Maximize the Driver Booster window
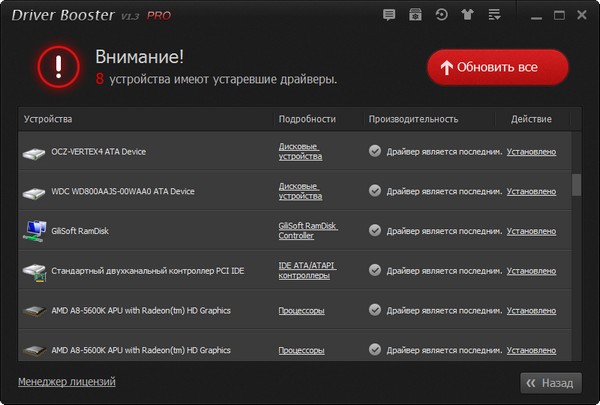This screenshot has height=405, width=600. tap(559, 15)
